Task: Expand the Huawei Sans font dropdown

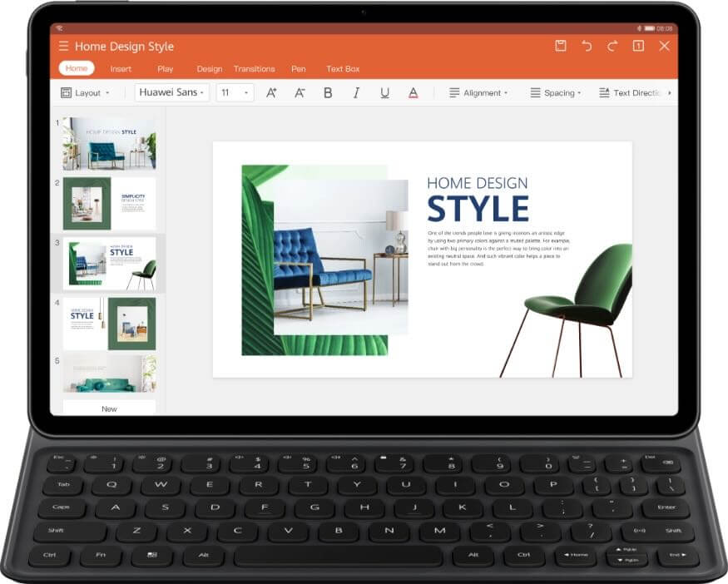Action: pyautogui.click(x=171, y=93)
